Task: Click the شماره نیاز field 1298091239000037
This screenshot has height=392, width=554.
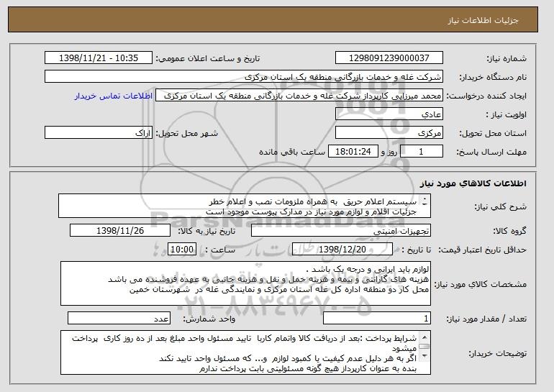Action: tap(389, 58)
